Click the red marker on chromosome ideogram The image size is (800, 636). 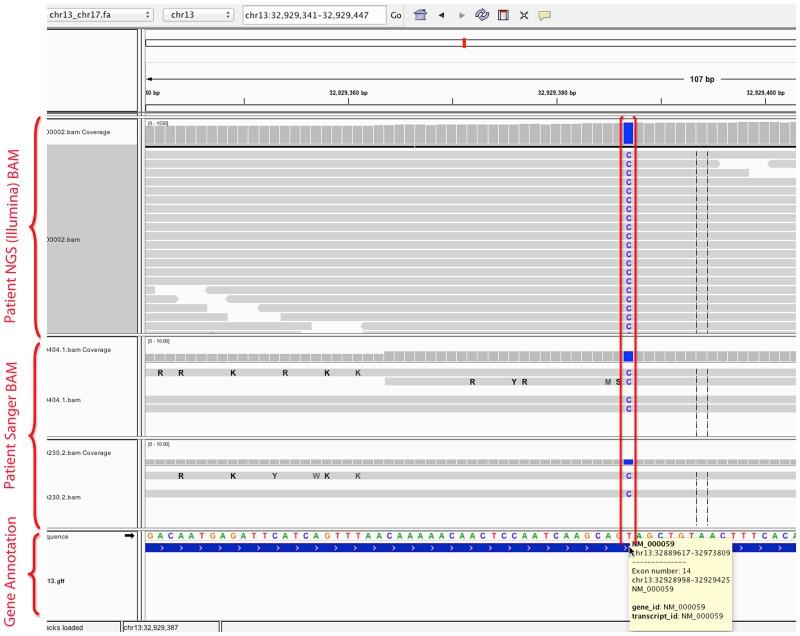[x=464, y=42]
